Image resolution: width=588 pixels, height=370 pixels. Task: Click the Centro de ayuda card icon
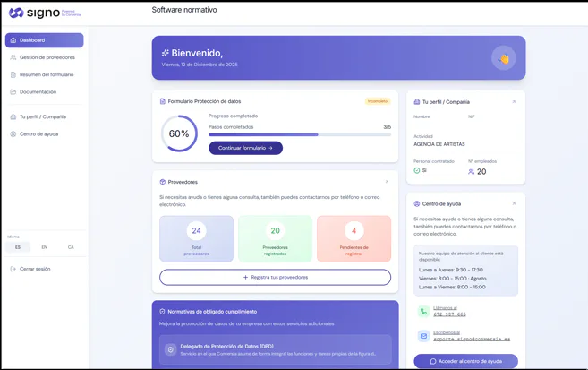(x=417, y=203)
